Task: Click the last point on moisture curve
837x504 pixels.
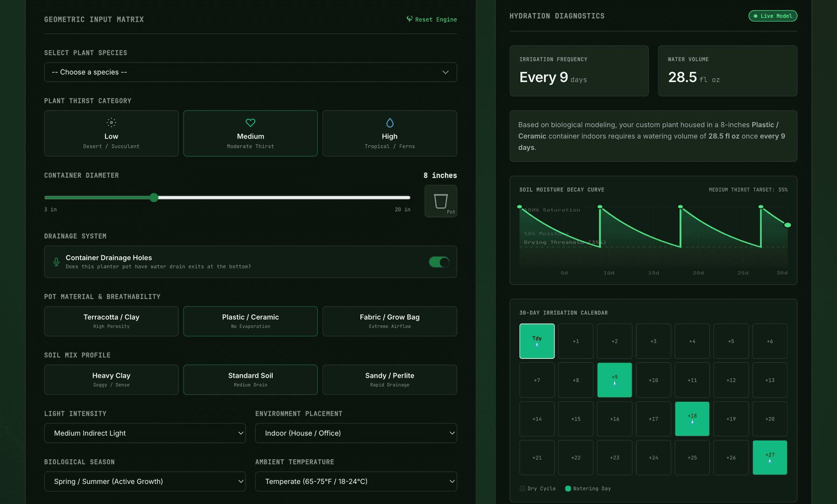Action: point(788,225)
